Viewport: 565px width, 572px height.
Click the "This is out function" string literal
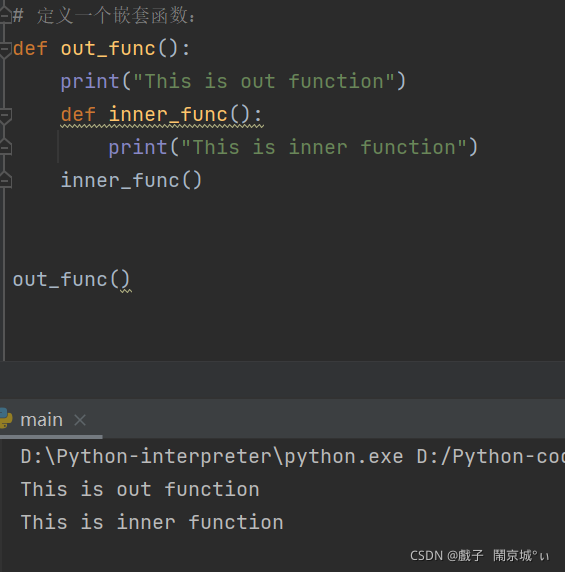click(264, 81)
